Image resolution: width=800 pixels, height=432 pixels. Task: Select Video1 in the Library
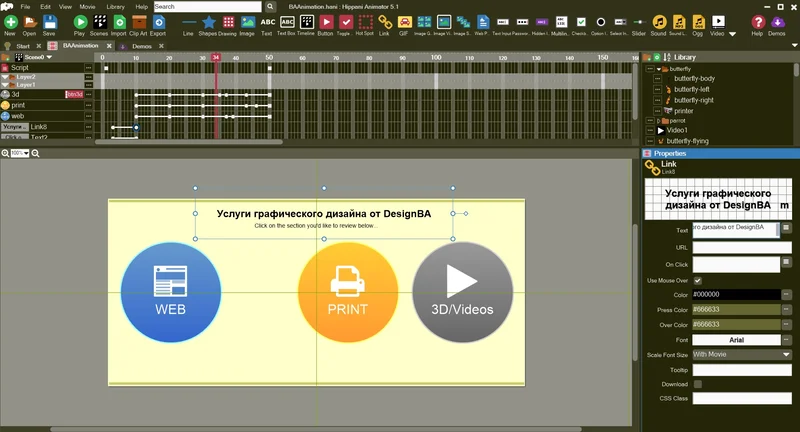tap(677, 130)
